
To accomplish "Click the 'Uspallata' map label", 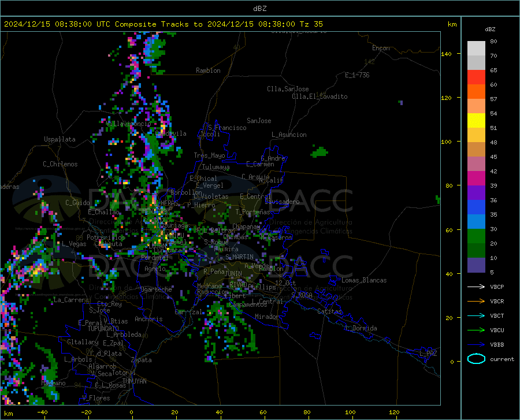I will point(60,139).
